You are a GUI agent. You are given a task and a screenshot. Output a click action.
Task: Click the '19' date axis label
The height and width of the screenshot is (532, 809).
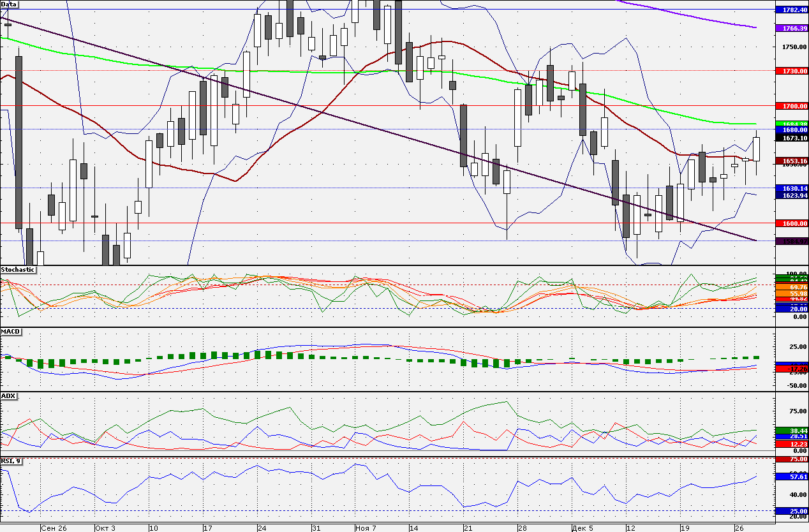(685, 528)
